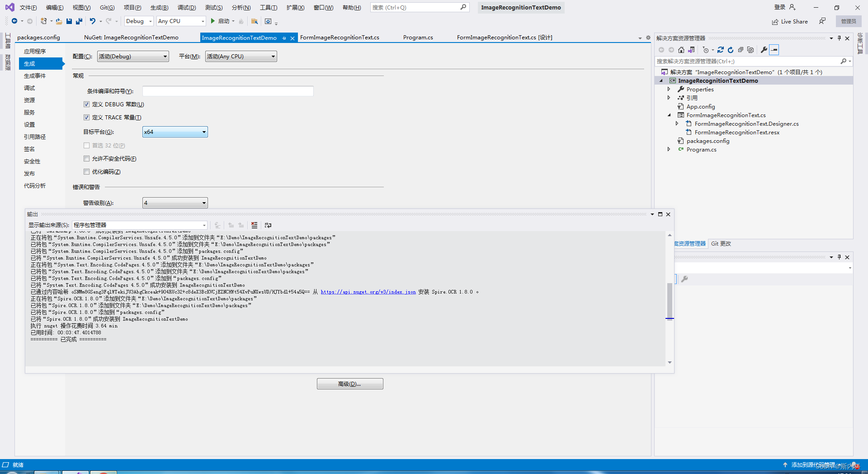Click the Collapse All icon in Solution Explorer
This screenshot has width=868, height=474.
pos(741,50)
